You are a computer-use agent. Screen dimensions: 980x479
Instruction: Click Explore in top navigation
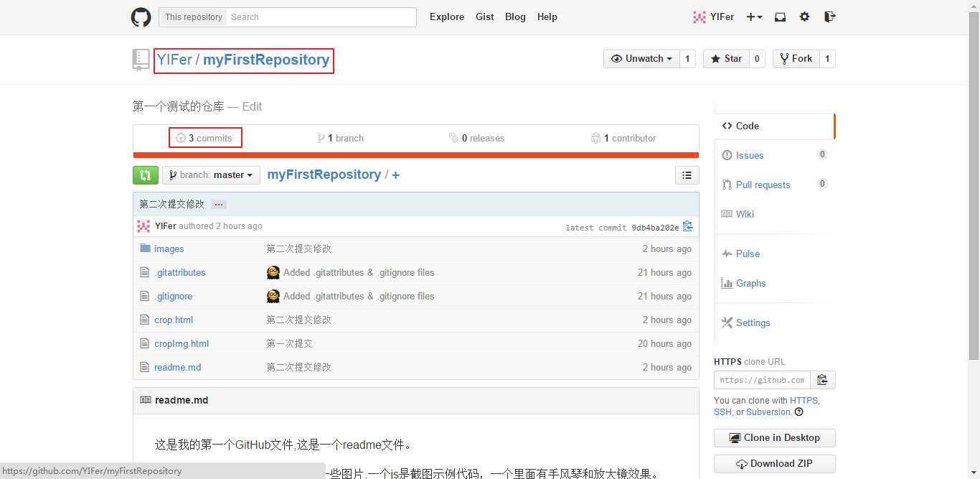pyautogui.click(x=447, y=17)
